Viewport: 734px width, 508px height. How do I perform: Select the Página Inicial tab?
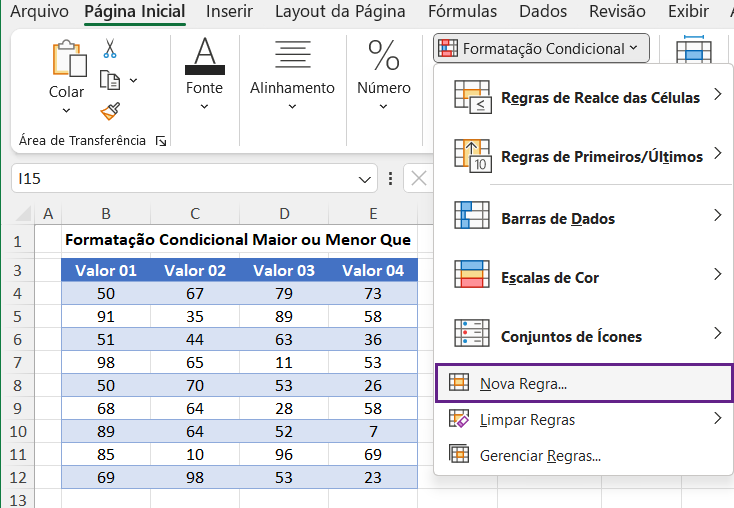pyautogui.click(x=135, y=11)
